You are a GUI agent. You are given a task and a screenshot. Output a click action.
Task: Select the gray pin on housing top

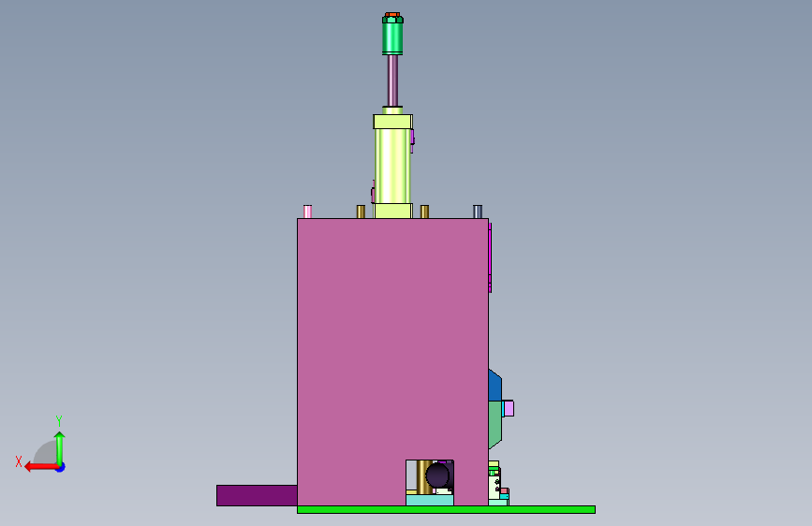point(478,212)
